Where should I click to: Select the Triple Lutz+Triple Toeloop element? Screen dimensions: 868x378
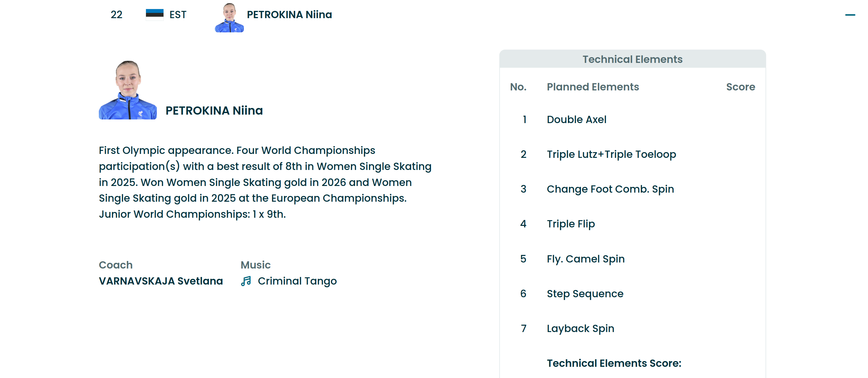point(611,155)
